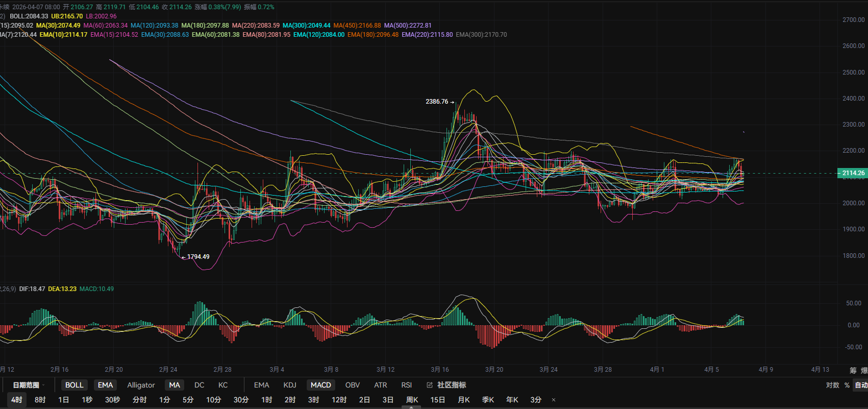Turn on the RSI indicator
The height and width of the screenshot is (409, 868).
(406, 385)
